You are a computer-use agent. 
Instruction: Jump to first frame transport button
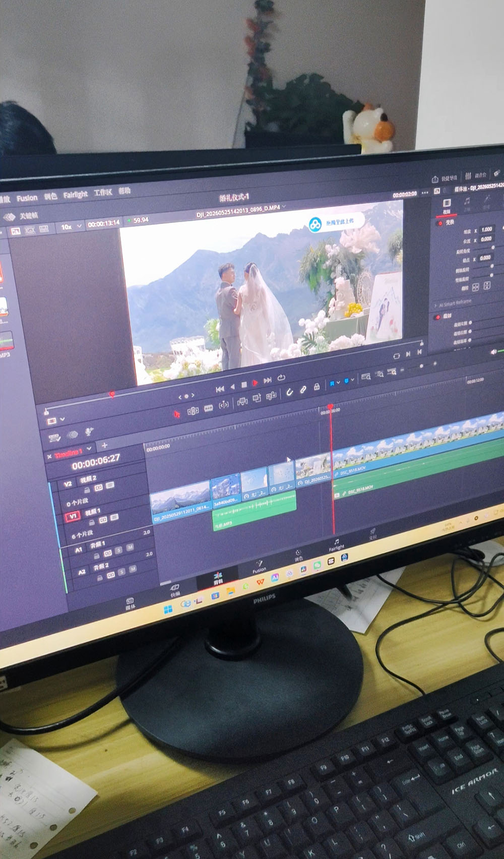coord(220,389)
